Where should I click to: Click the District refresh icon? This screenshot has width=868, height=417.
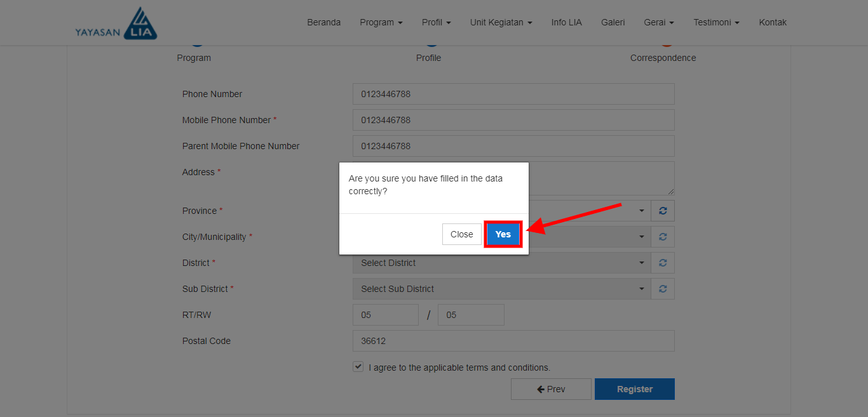663,263
